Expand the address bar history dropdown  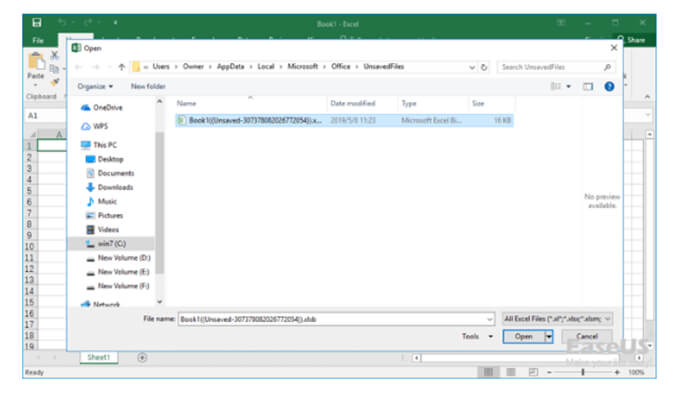472,67
